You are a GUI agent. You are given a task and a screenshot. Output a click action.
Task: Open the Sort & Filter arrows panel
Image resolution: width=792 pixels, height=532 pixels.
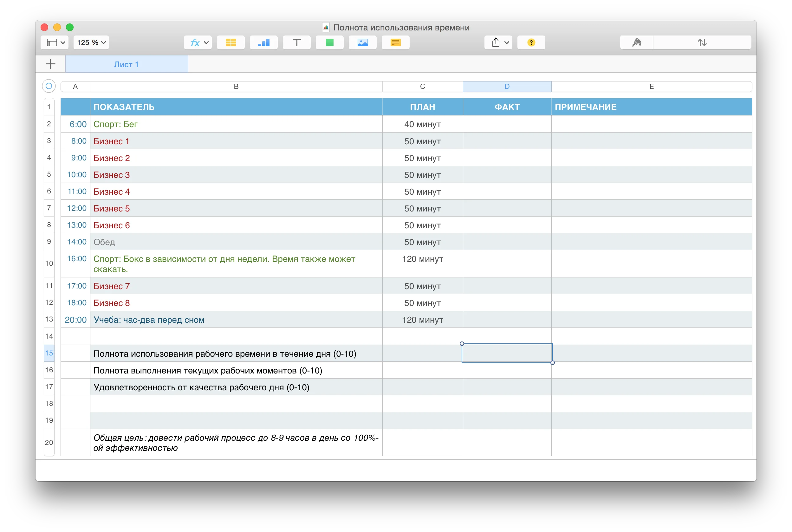click(702, 42)
